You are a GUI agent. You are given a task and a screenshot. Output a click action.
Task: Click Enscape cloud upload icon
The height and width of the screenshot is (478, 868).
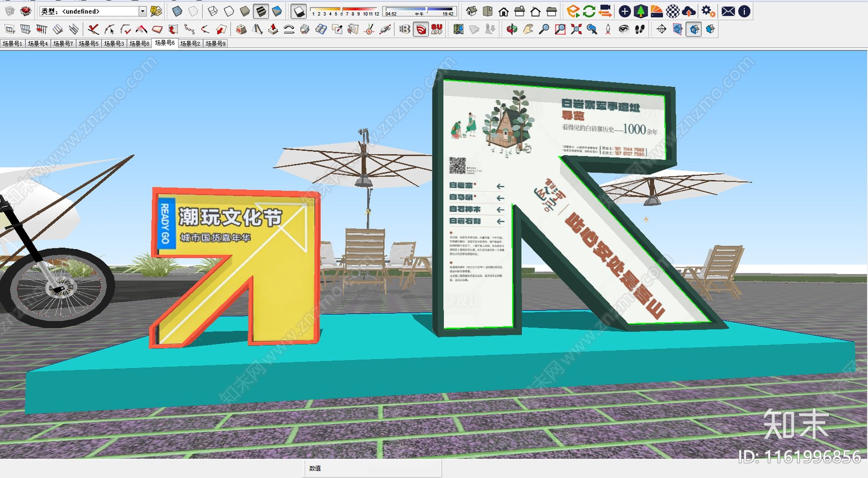pyautogui.click(x=689, y=11)
